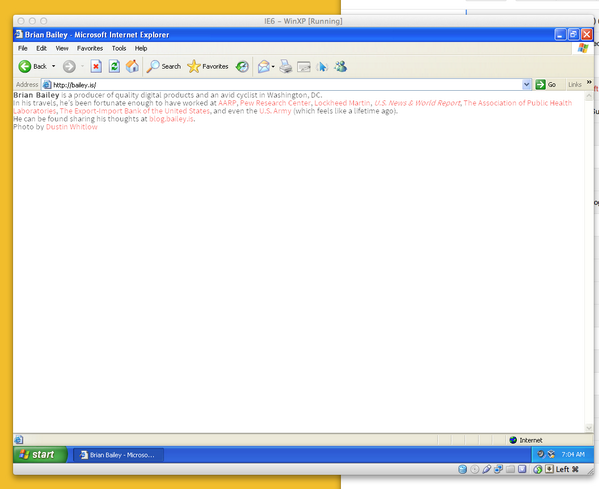599x489 pixels.
Task: Click the VirtualBox network status icon
Action: point(498,470)
